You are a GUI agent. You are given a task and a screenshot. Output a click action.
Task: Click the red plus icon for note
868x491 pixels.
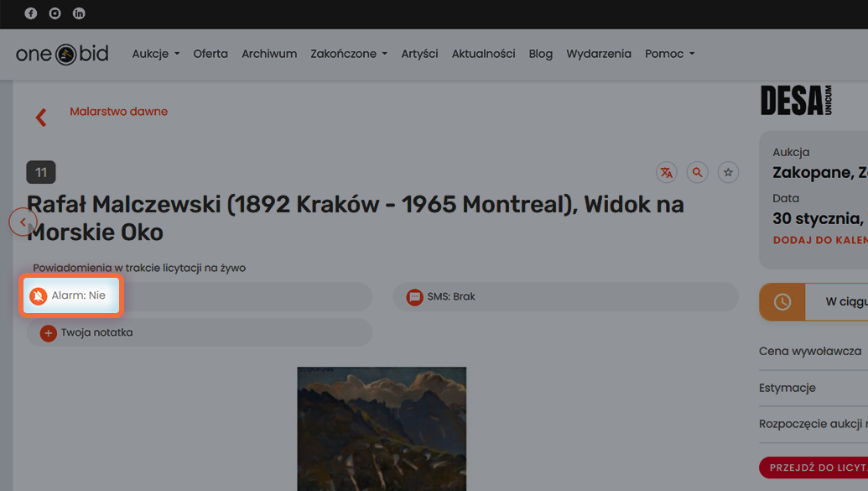48,333
